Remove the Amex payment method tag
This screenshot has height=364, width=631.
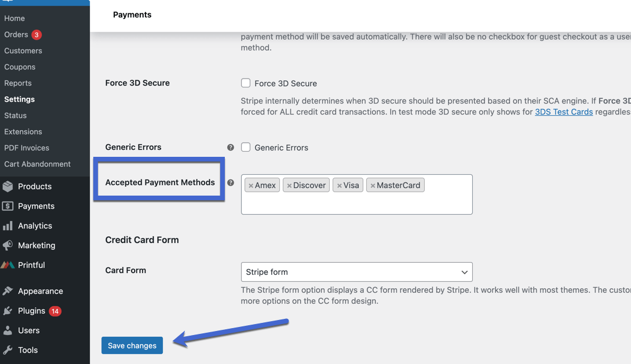point(251,186)
